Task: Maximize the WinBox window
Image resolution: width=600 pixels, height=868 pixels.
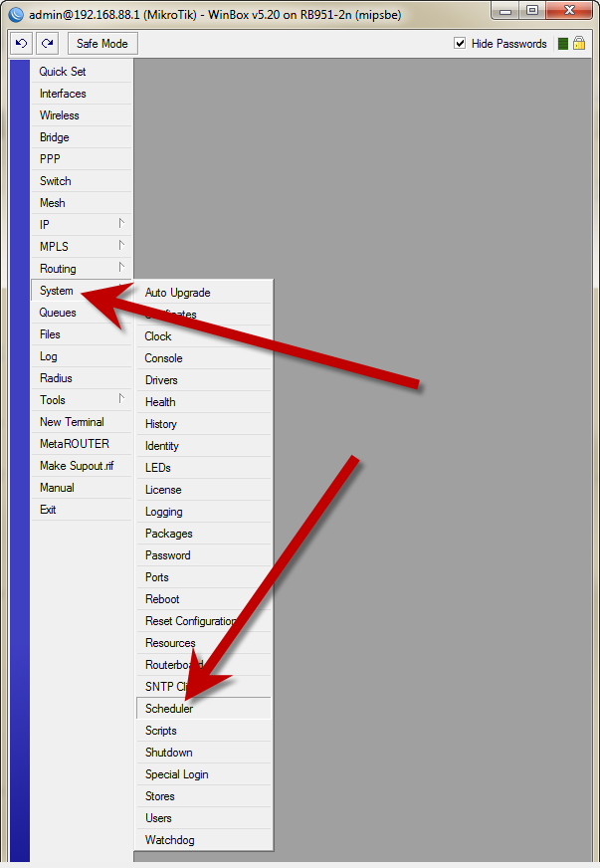Action: [532, 11]
